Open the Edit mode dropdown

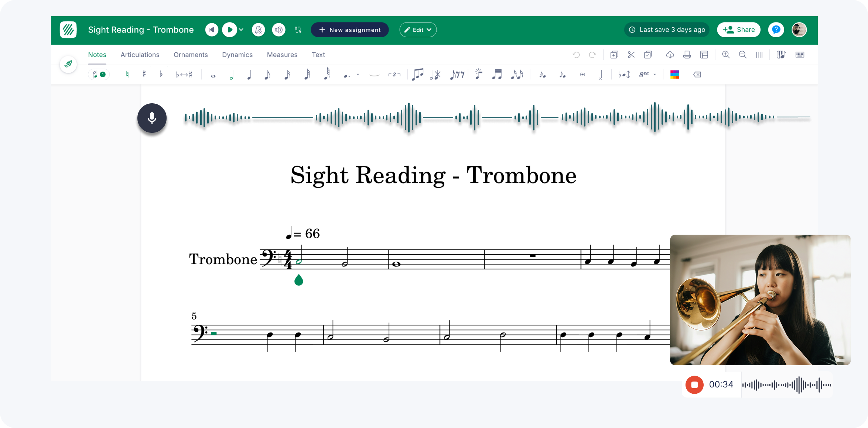coord(418,30)
